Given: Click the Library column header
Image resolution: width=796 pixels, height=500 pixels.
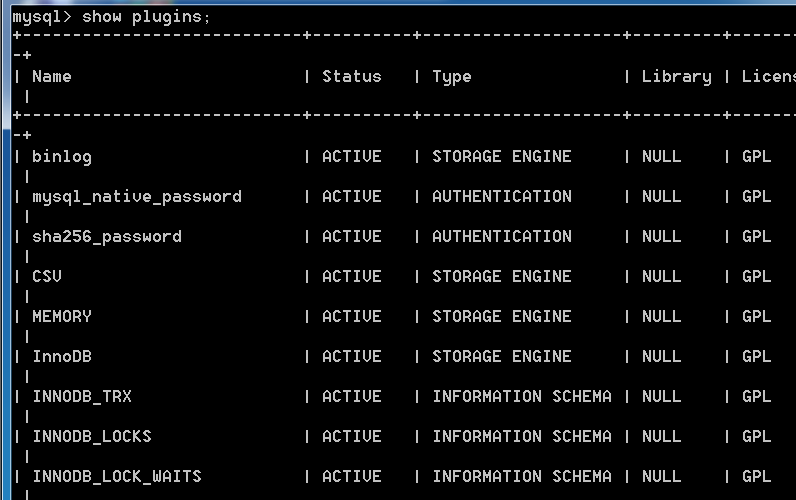Looking at the screenshot, I should 676,77.
